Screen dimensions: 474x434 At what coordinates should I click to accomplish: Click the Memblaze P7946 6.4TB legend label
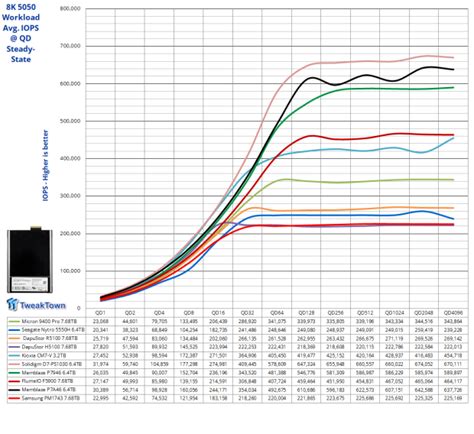49,373
